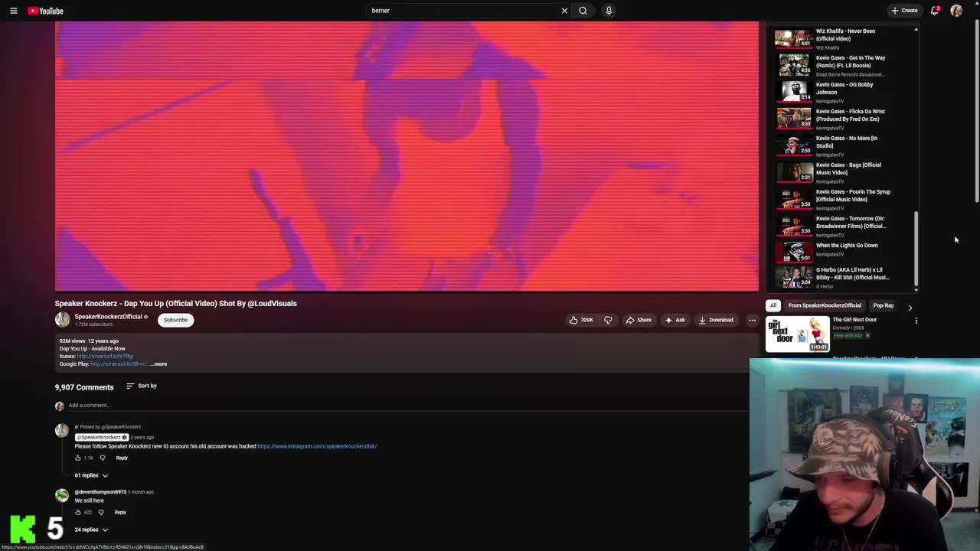Show more filter chips with the right arrow

(x=910, y=308)
